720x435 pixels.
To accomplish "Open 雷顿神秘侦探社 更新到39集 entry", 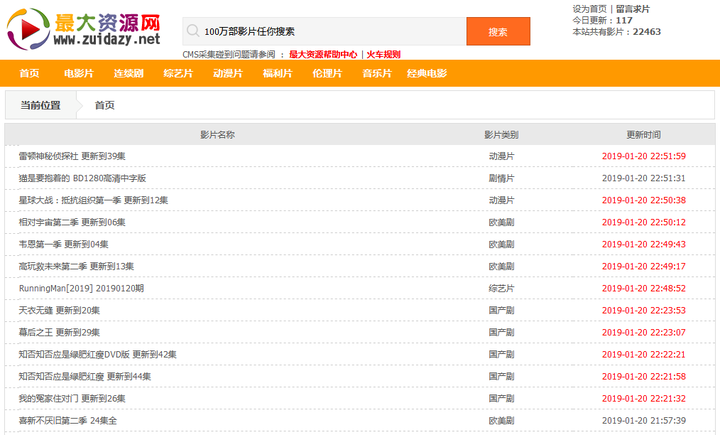I will 72,156.
